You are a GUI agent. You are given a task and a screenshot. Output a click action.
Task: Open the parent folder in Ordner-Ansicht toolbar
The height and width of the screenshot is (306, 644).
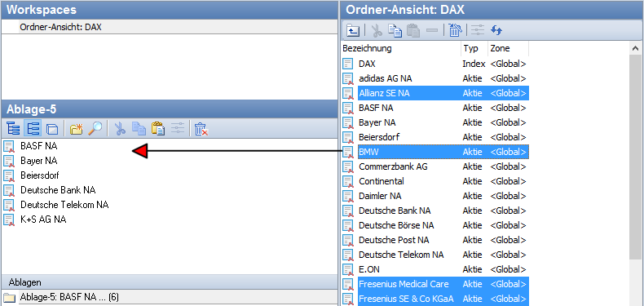click(x=353, y=30)
